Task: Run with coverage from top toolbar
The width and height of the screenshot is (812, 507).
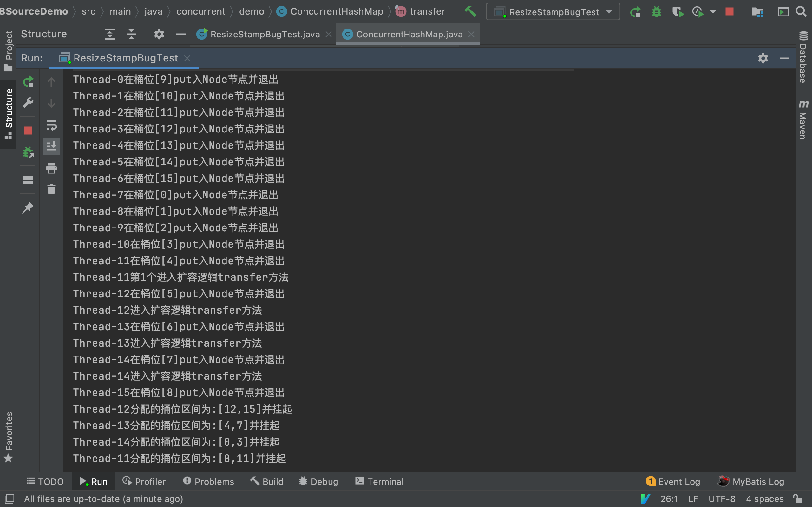Action: click(678, 12)
